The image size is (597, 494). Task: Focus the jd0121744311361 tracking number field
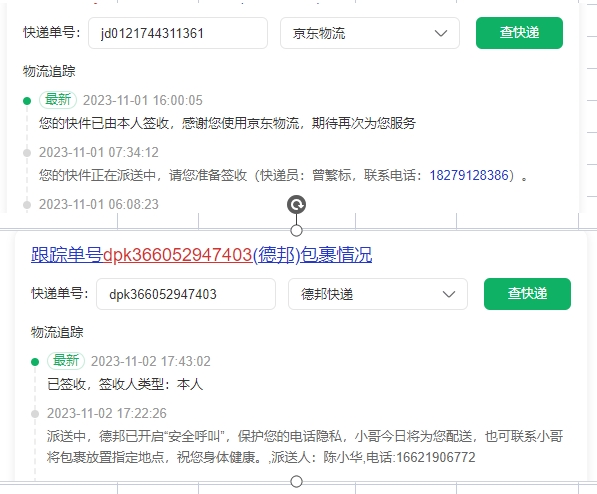pos(178,33)
